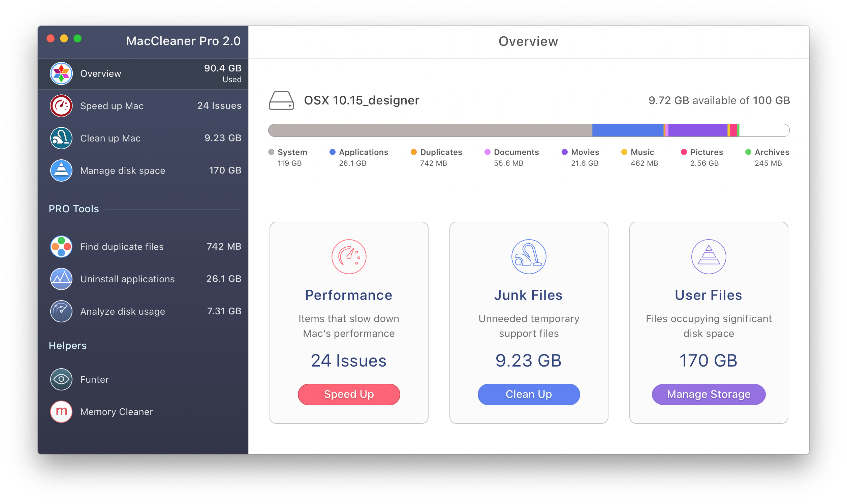Click Clean Up junk files button
Image resolution: width=847 pixels, height=504 pixels.
tap(529, 394)
